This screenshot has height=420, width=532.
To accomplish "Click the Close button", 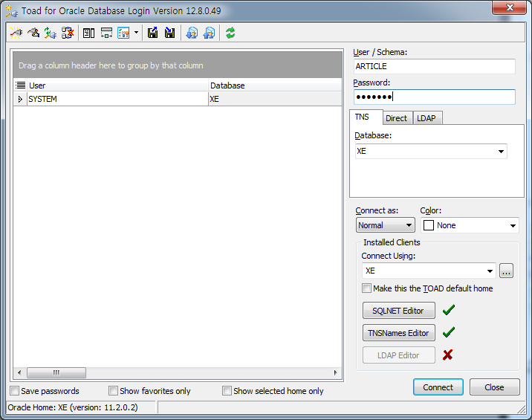I will pyautogui.click(x=494, y=387).
